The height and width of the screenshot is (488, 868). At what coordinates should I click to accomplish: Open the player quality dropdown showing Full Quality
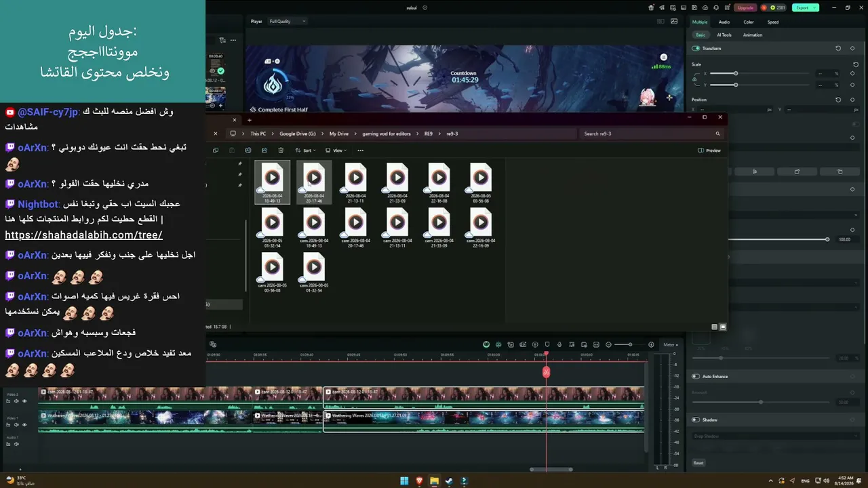(288, 21)
